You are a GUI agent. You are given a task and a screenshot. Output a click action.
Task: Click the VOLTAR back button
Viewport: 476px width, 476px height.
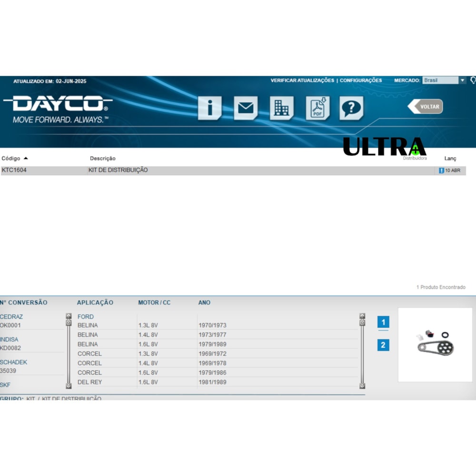click(425, 107)
